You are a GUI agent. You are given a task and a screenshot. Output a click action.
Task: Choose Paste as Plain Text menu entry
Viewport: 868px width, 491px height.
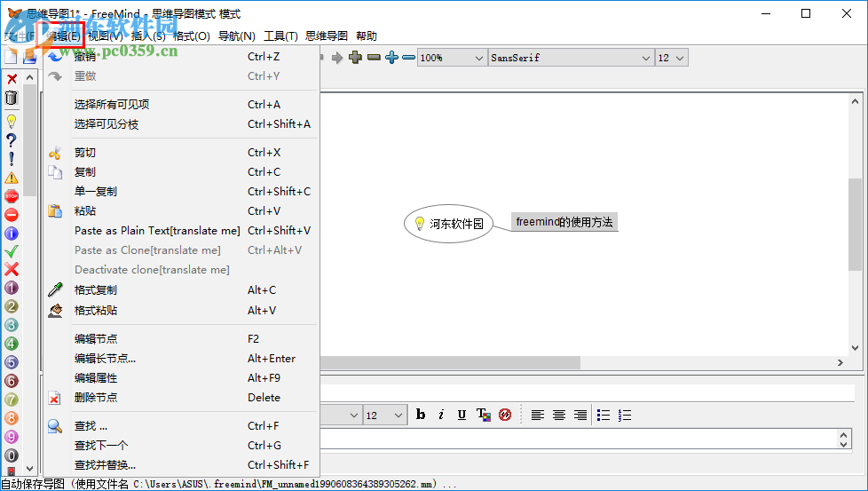(182, 230)
